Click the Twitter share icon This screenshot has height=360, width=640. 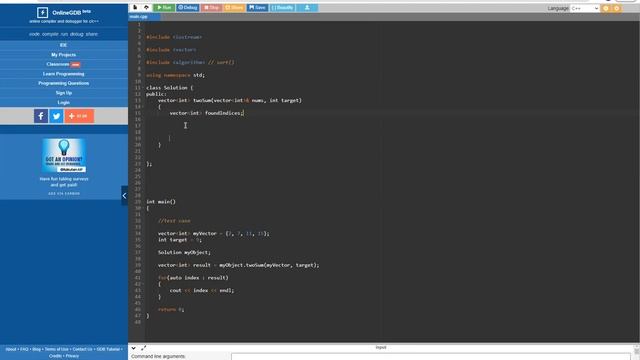(x=56, y=116)
